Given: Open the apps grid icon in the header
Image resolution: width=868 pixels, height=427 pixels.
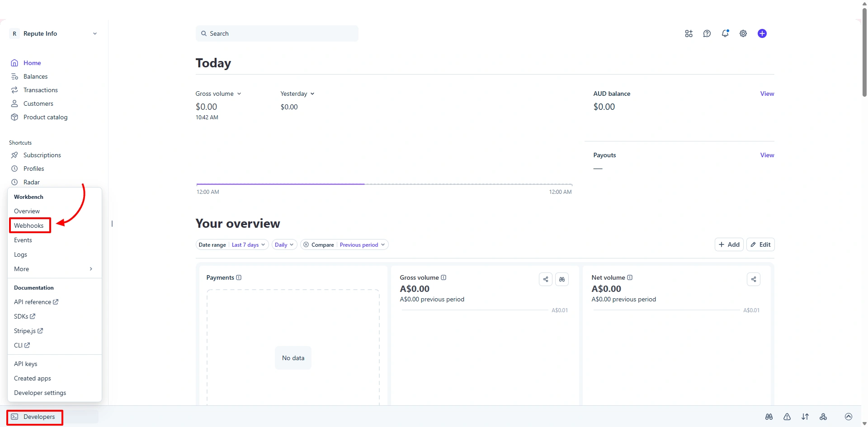Looking at the screenshot, I should (689, 33).
